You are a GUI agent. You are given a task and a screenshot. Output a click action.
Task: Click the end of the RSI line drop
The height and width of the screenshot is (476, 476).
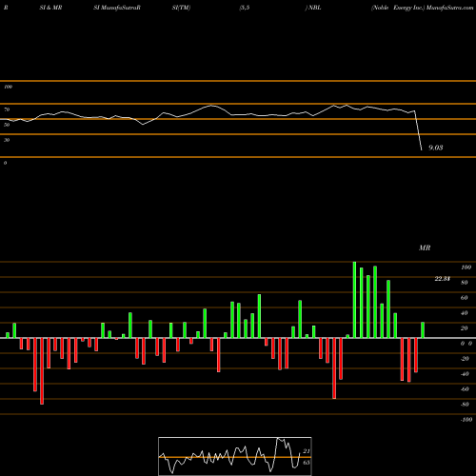422,149
